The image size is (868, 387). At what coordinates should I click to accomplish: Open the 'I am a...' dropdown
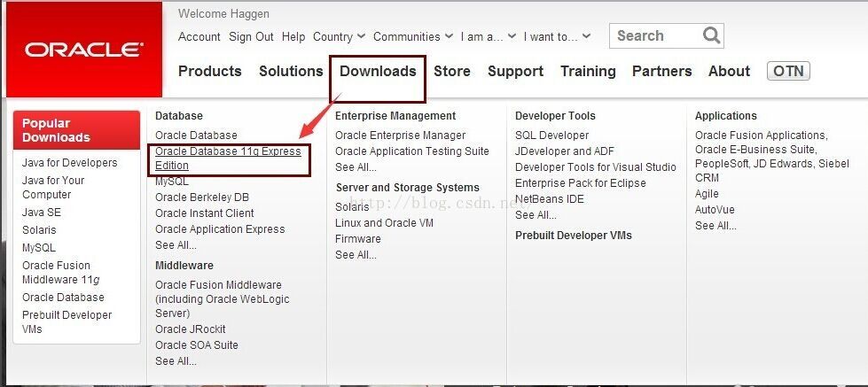click(489, 36)
